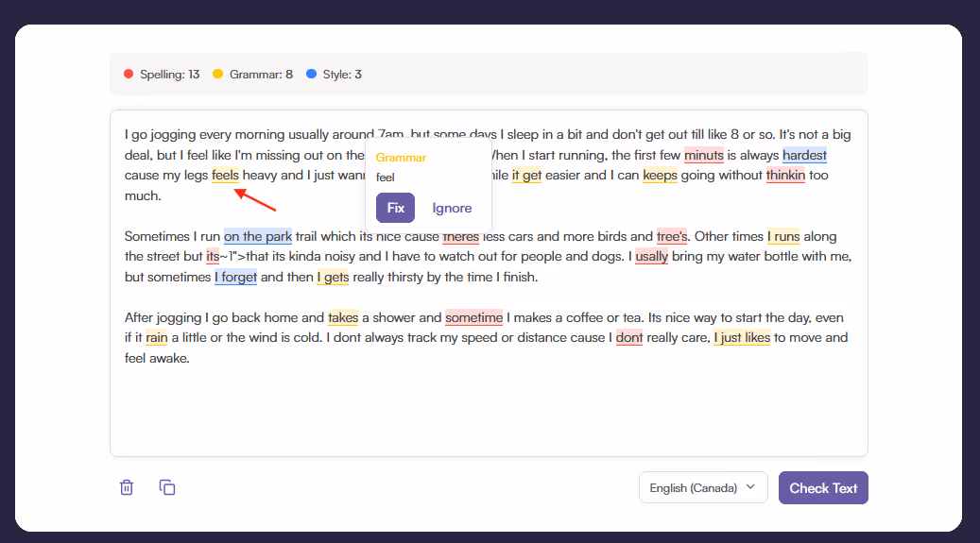This screenshot has width=980, height=543.
Task: Click the Spelling: 13 counter
Action: (x=162, y=75)
